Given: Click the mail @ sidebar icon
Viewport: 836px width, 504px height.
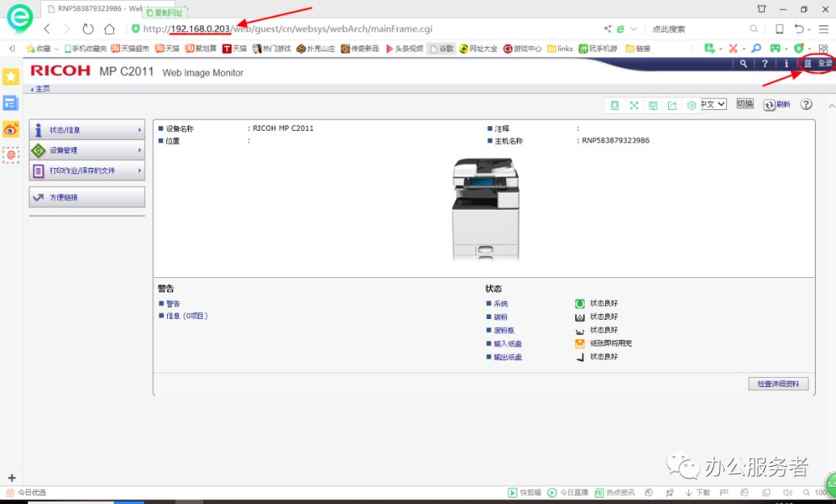Looking at the screenshot, I should (11, 155).
